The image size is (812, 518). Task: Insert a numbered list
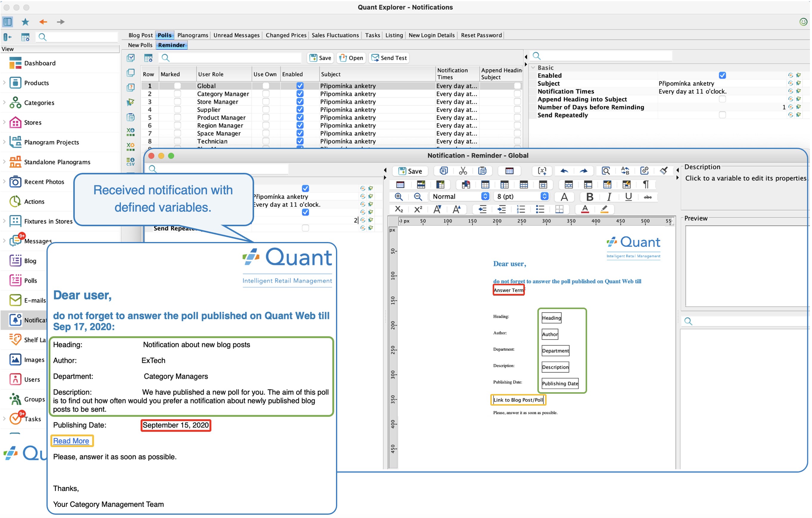click(521, 210)
